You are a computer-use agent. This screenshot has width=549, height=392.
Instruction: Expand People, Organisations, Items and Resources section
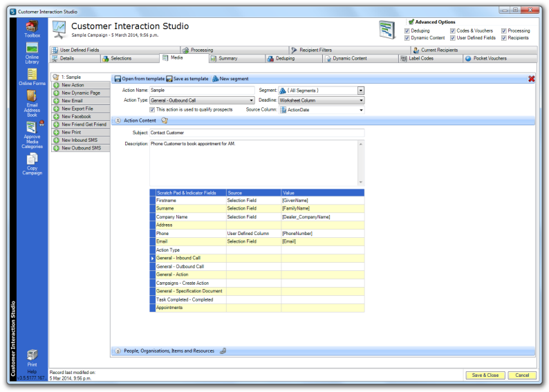118,351
